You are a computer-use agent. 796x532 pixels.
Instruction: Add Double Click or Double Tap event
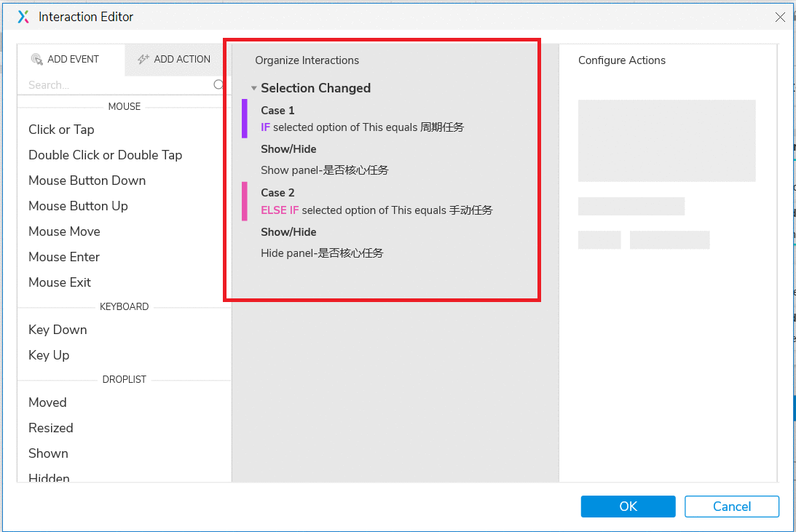pyautogui.click(x=105, y=155)
